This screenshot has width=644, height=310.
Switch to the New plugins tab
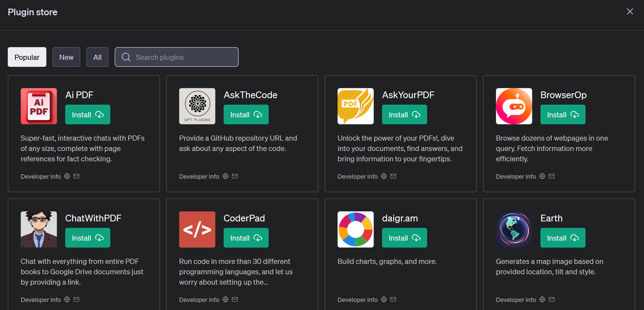tap(66, 57)
